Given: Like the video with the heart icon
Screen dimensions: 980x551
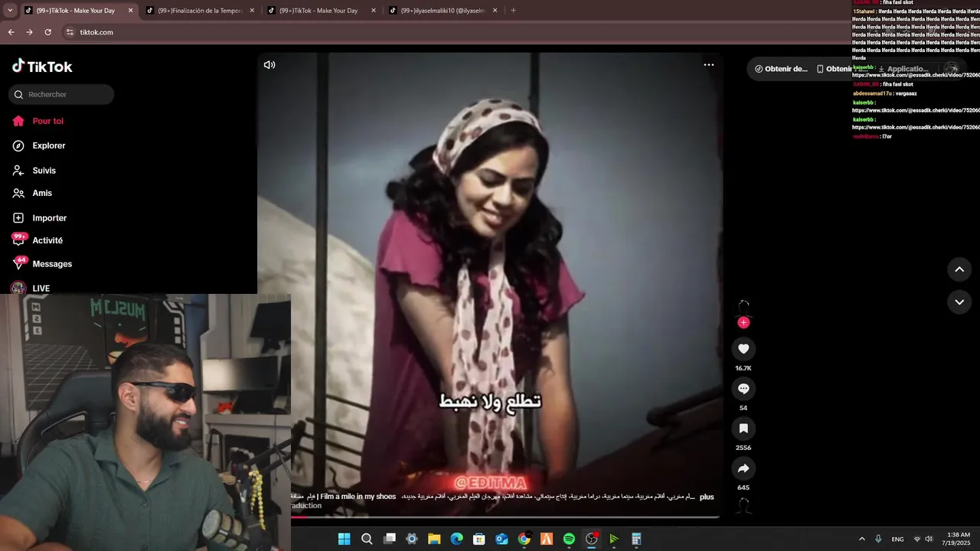Looking at the screenshot, I should pos(743,349).
